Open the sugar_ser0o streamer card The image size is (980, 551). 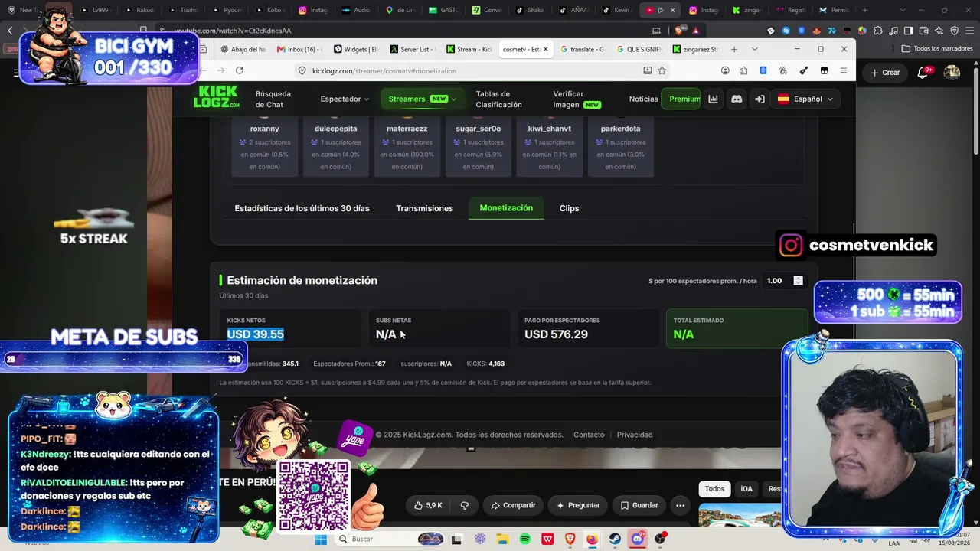click(478, 147)
